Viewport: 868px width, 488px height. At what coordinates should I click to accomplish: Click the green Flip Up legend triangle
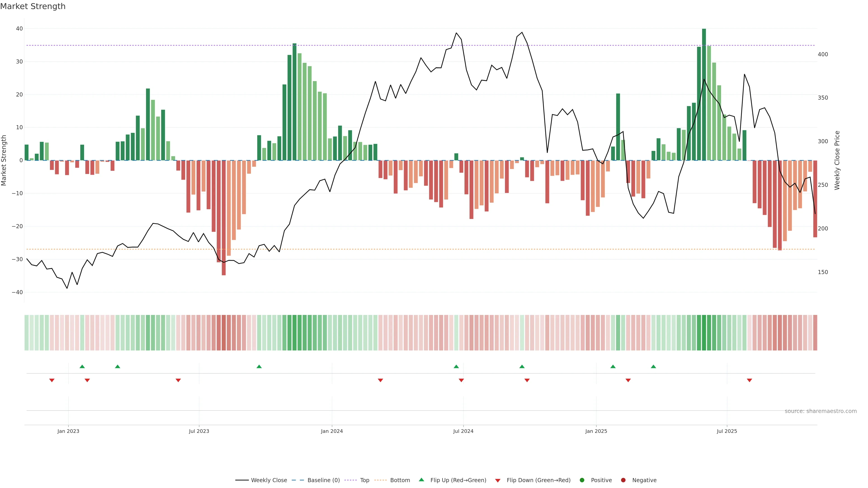point(421,480)
